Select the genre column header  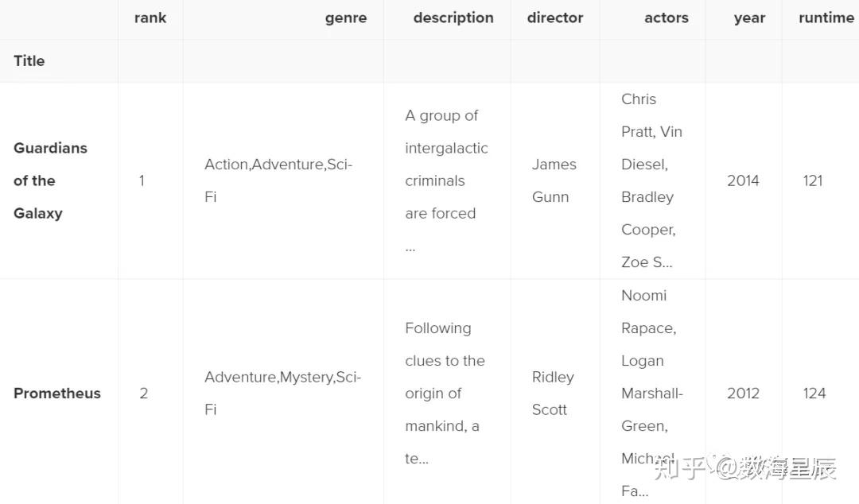346,18
